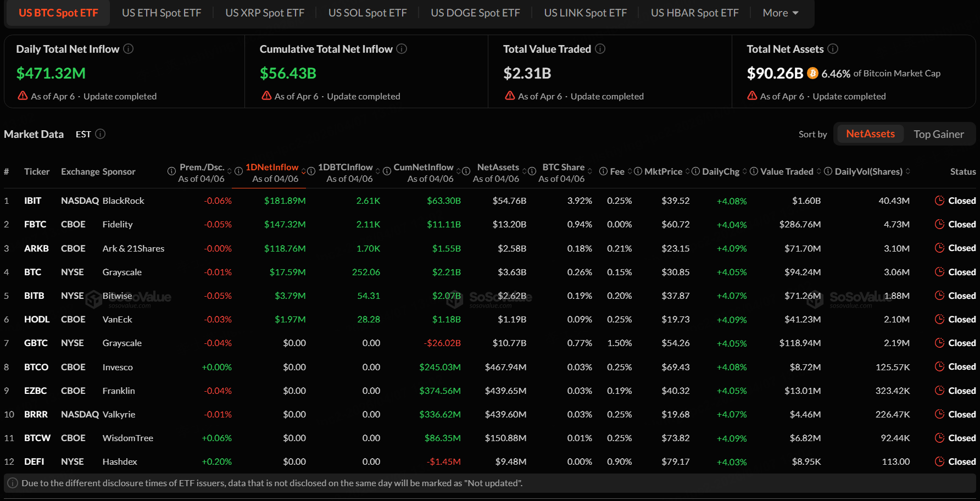Click sort arrows next to Fee column
980x501 pixels.
point(630,171)
